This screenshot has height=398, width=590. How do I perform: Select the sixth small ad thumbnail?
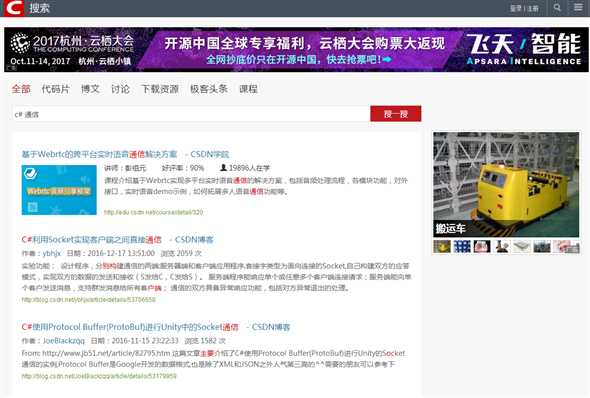pos(542,246)
